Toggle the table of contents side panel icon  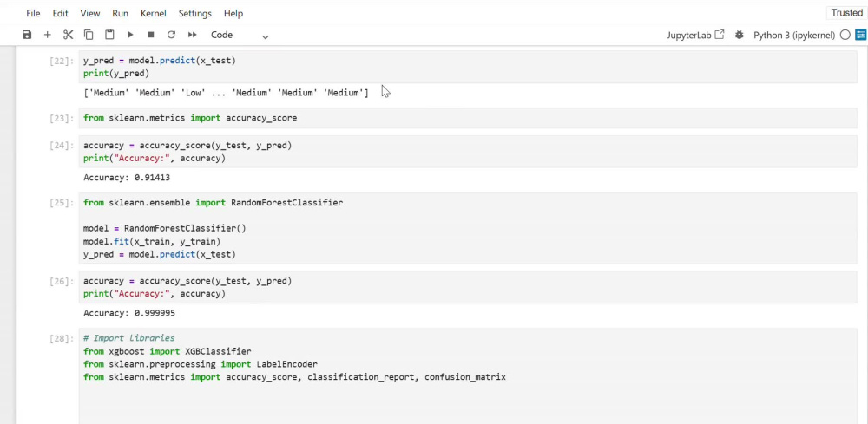[x=860, y=35]
